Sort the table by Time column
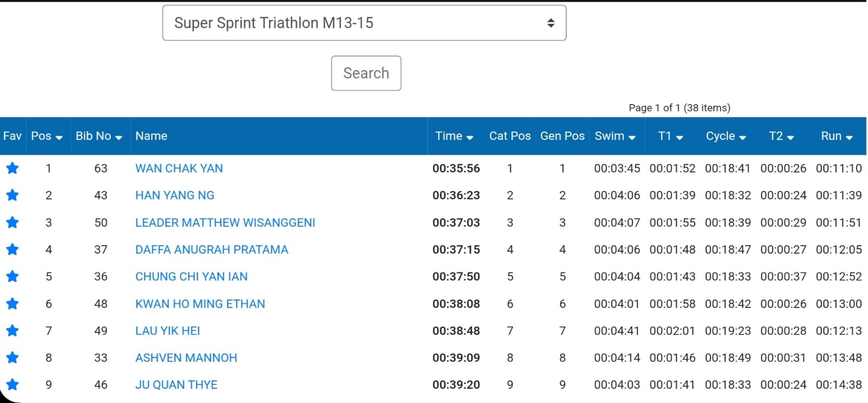 (454, 136)
